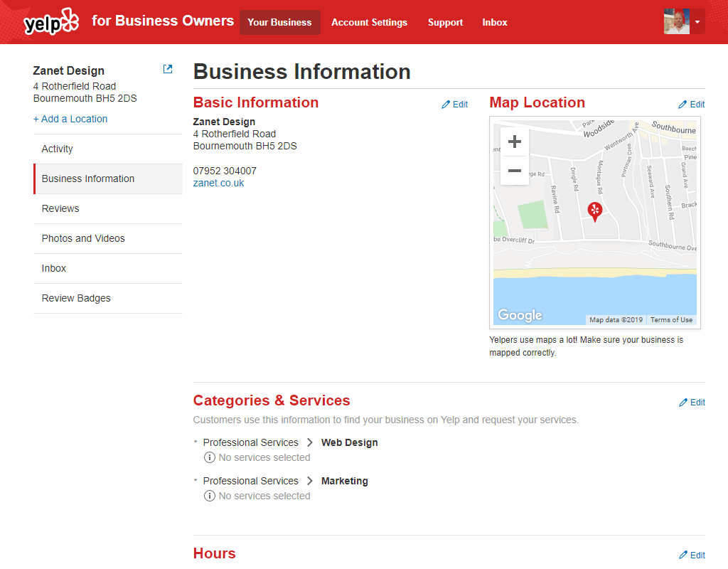Open the user account dropdown arrow
This screenshot has height=569, width=728.
(x=697, y=22)
